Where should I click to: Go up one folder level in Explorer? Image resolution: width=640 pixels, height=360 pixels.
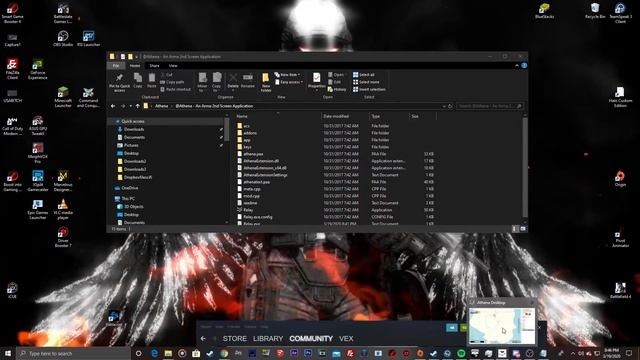pyautogui.click(x=138, y=106)
